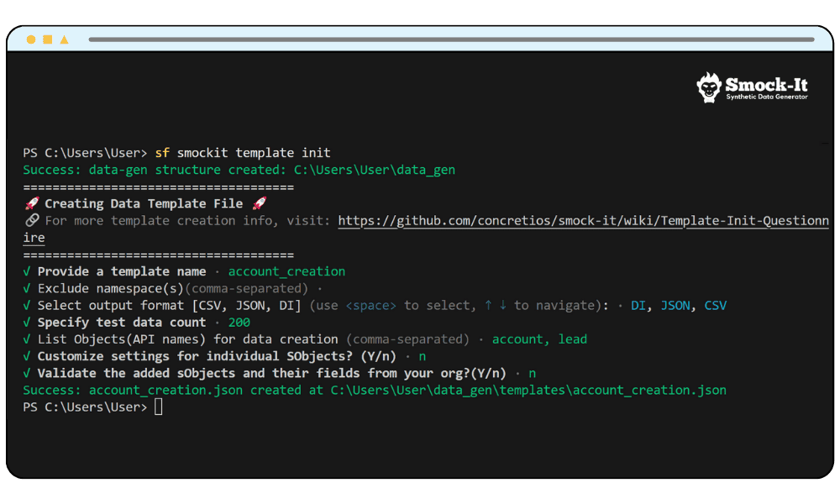Screen dimensions: 840x504
Task: Click the rocket emoji before Creating Data
Action: tap(32, 203)
